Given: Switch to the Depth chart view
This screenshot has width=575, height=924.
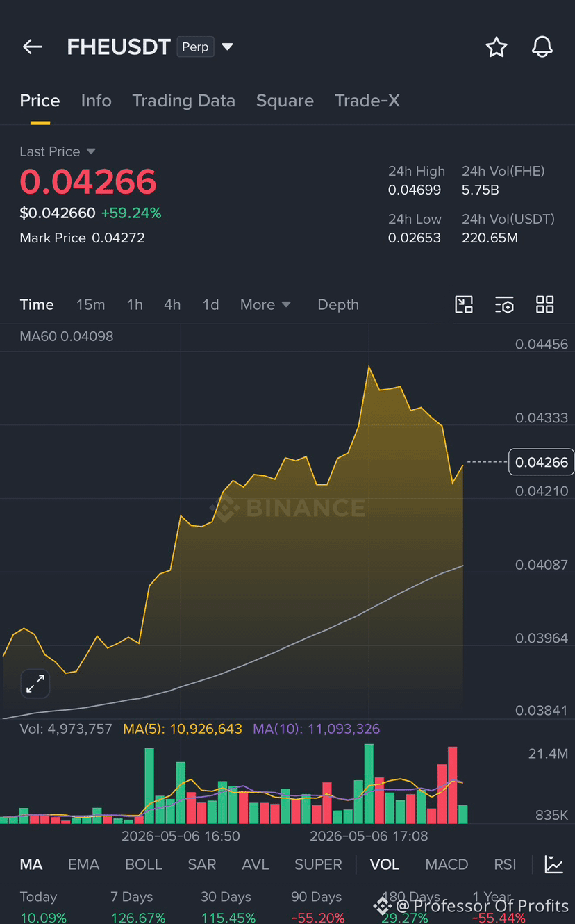Looking at the screenshot, I should coord(338,304).
